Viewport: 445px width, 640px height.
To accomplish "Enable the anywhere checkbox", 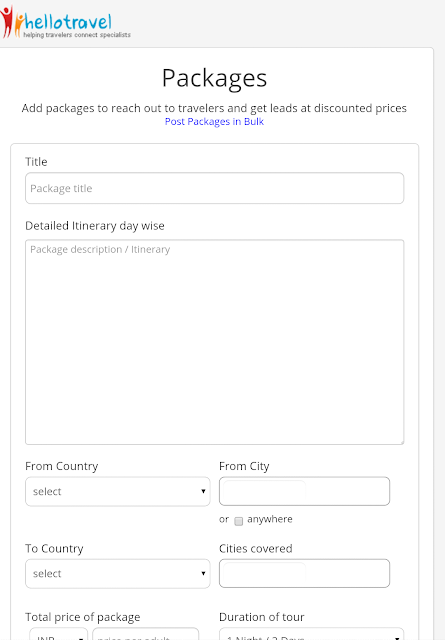I will [x=239, y=521].
